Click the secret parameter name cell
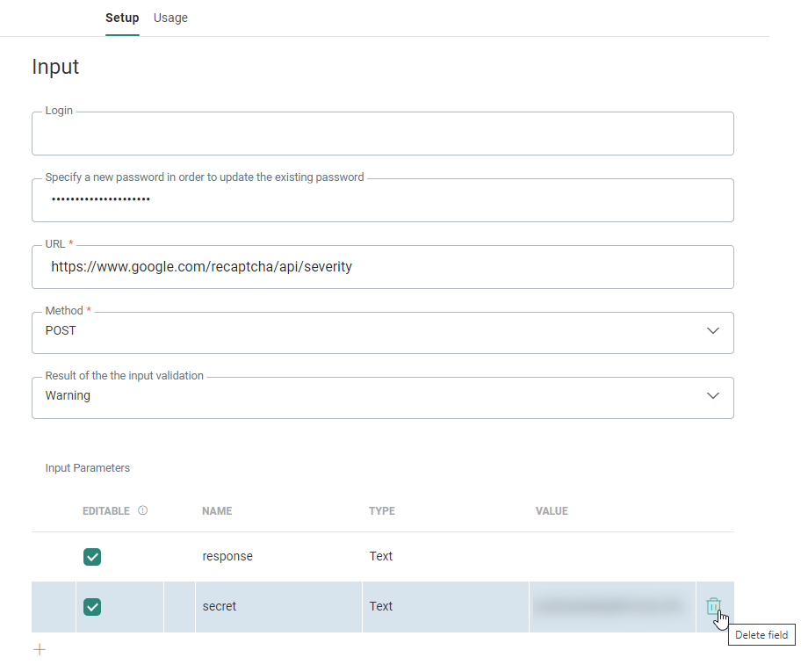The image size is (808, 672). click(x=220, y=606)
